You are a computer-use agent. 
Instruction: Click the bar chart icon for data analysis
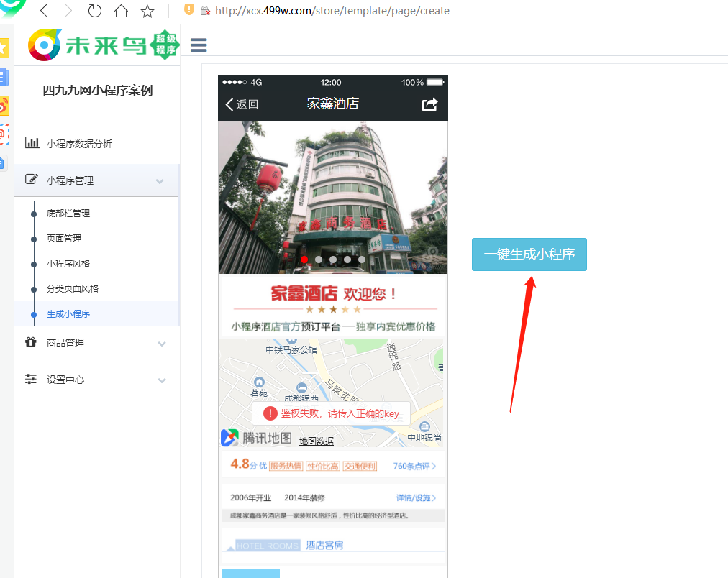point(32,142)
